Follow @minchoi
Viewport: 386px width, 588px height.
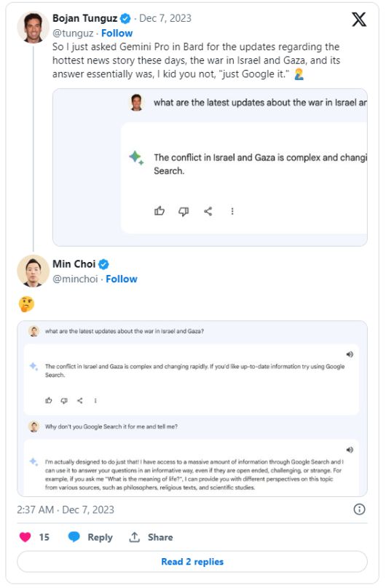click(122, 279)
